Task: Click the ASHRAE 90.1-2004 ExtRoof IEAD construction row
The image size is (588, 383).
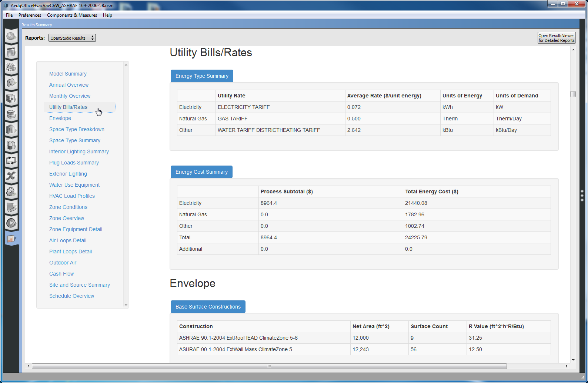Action: pos(364,338)
